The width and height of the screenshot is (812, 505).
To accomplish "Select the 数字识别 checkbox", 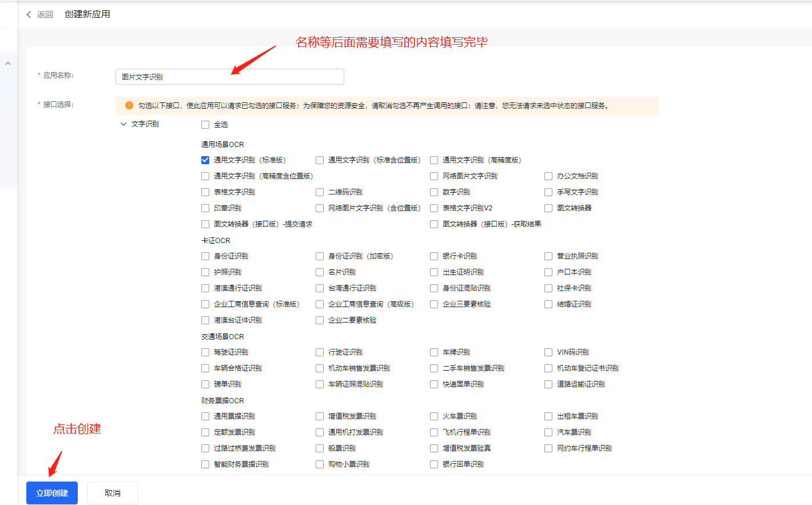I will point(434,192).
